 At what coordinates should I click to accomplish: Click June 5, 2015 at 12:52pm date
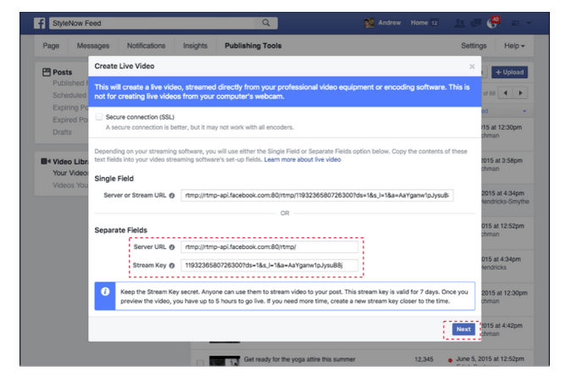[490, 359]
